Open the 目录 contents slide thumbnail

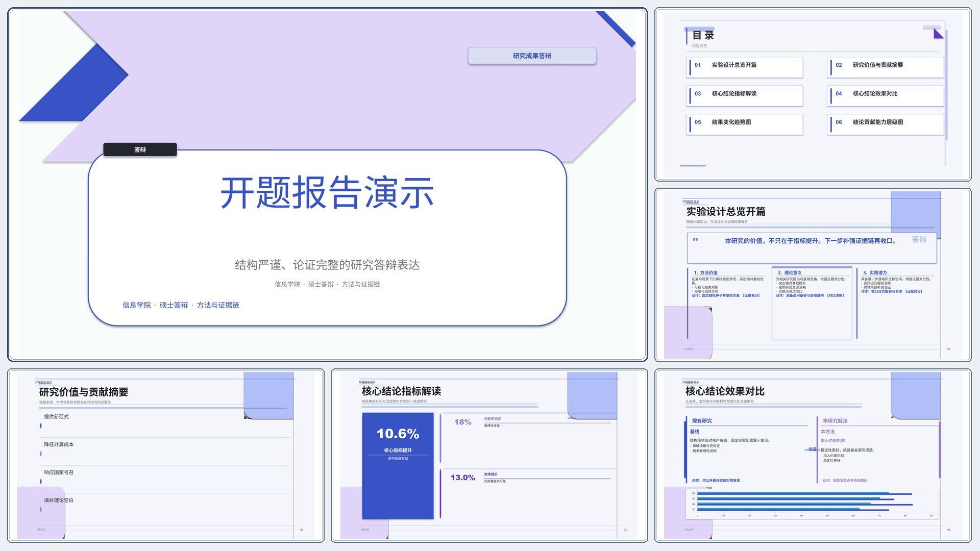[x=813, y=94]
